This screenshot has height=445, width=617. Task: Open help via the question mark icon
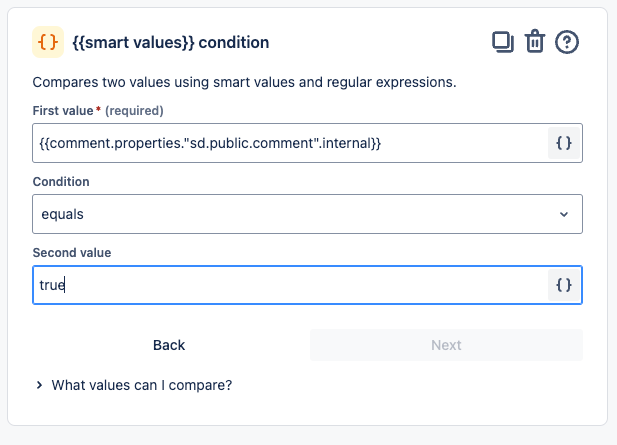coord(567,42)
